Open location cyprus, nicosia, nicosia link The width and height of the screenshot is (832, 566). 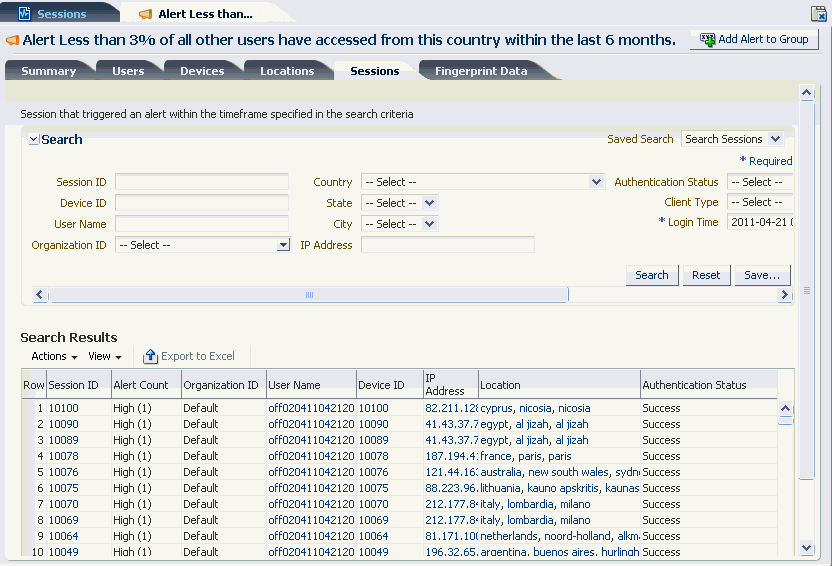(535, 408)
